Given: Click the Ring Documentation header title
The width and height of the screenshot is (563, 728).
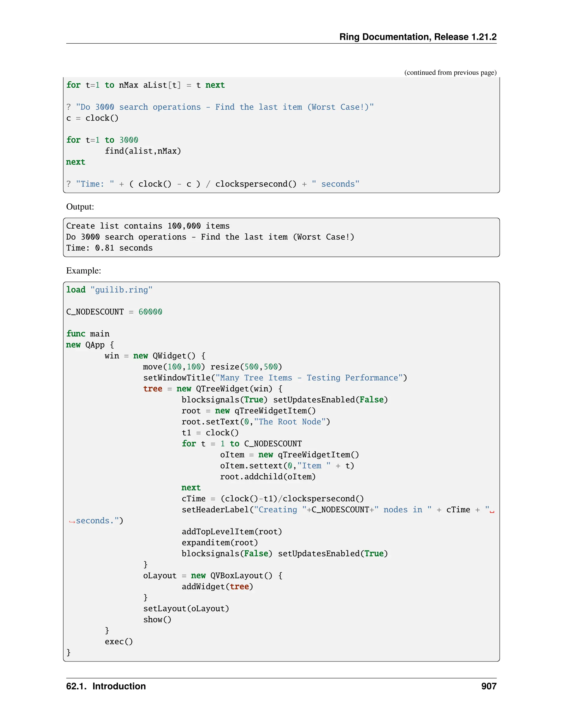Looking at the screenshot, I should coord(418,37).
